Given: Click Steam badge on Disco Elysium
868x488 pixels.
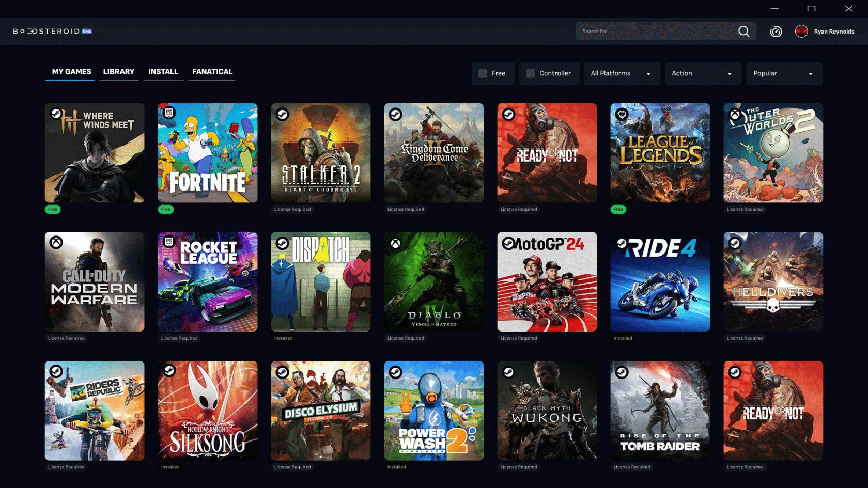Looking at the screenshot, I should point(282,372).
